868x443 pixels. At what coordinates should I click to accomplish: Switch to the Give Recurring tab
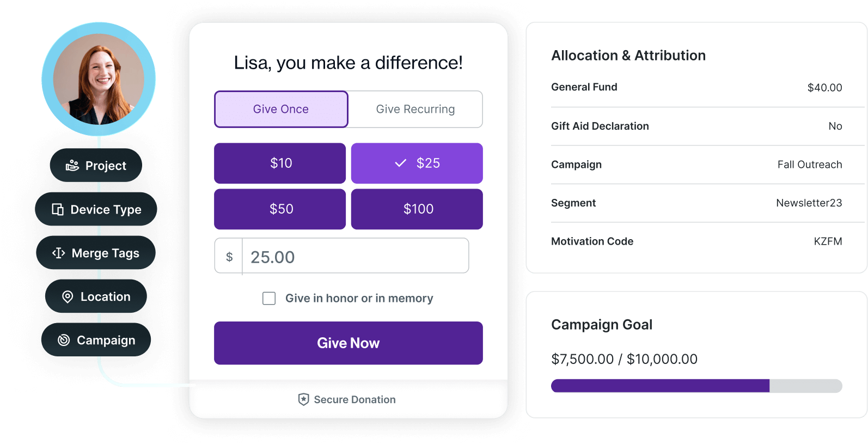click(415, 109)
